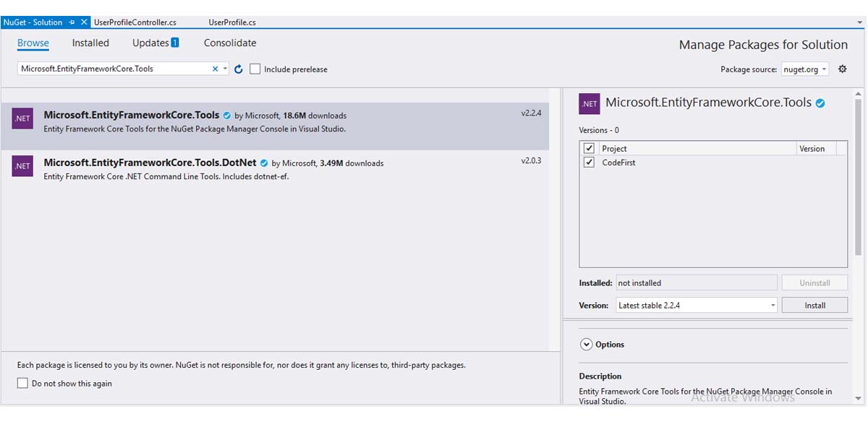The image size is (868, 427).
Task: Toggle the select-all Project header checkbox
Action: (x=589, y=148)
